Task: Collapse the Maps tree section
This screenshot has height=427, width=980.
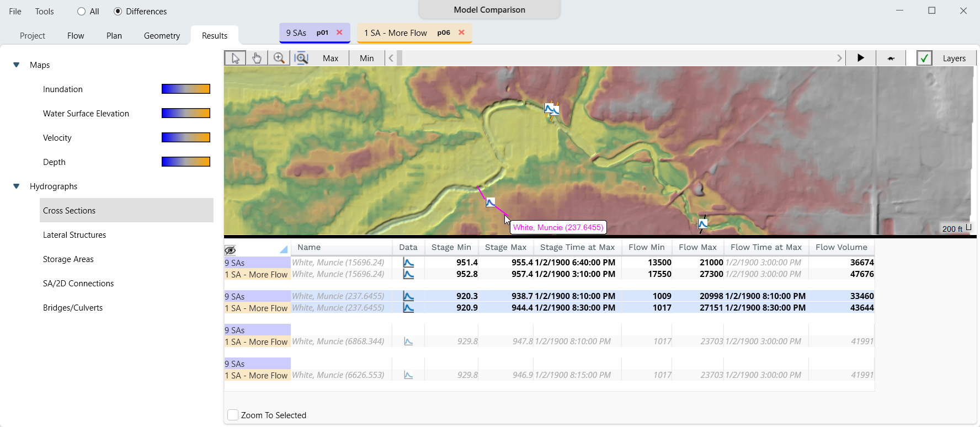Action: pyautogui.click(x=17, y=65)
